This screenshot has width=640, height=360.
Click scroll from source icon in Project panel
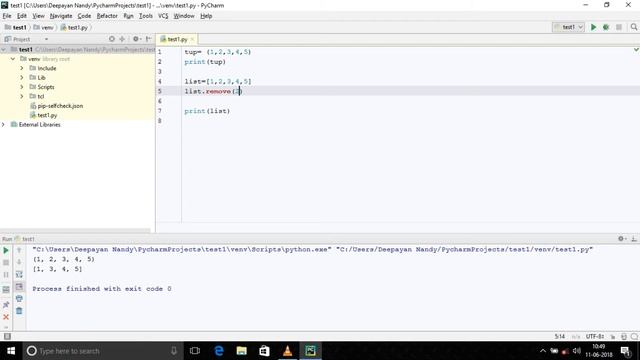[x=112, y=39]
